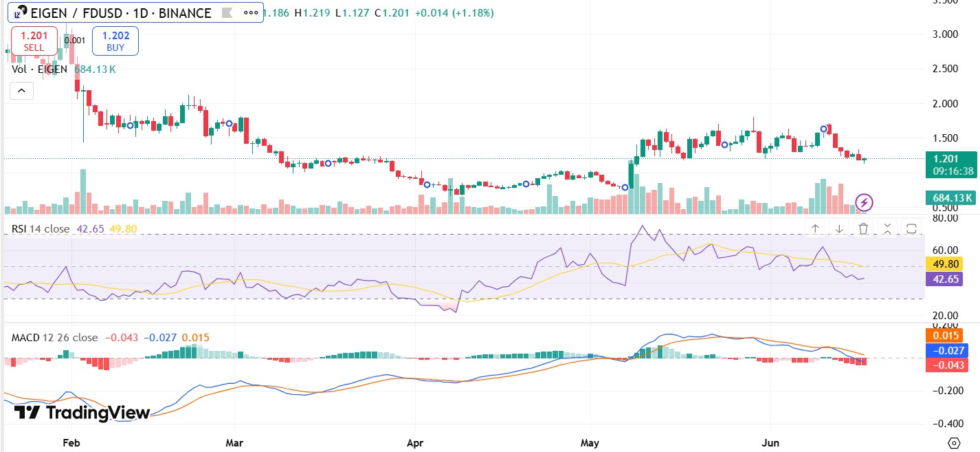The width and height of the screenshot is (980, 452).
Task: Maximize the RSI pane
Action: point(912,228)
